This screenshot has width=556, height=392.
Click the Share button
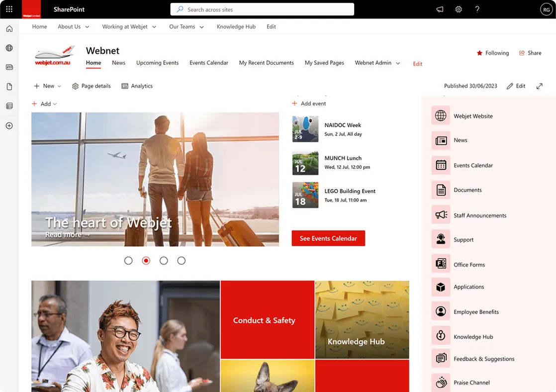point(530,53)
